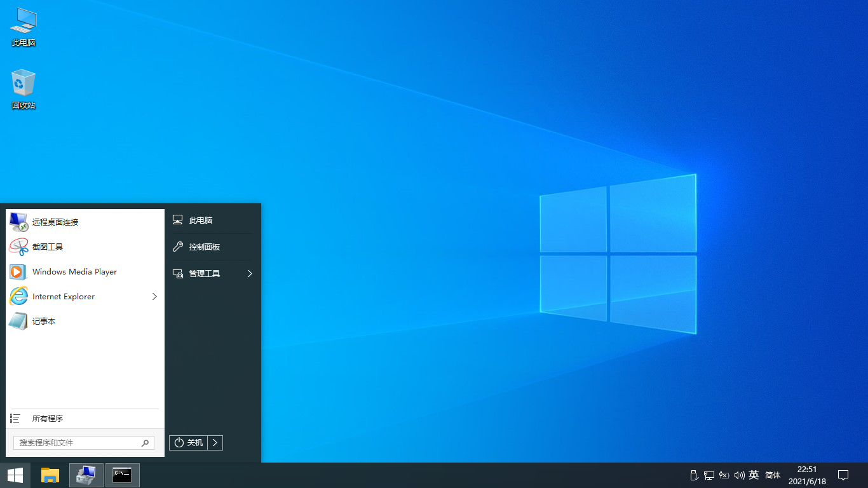Open action center notification icon
The image size is (868, 488).
(843, 475)
